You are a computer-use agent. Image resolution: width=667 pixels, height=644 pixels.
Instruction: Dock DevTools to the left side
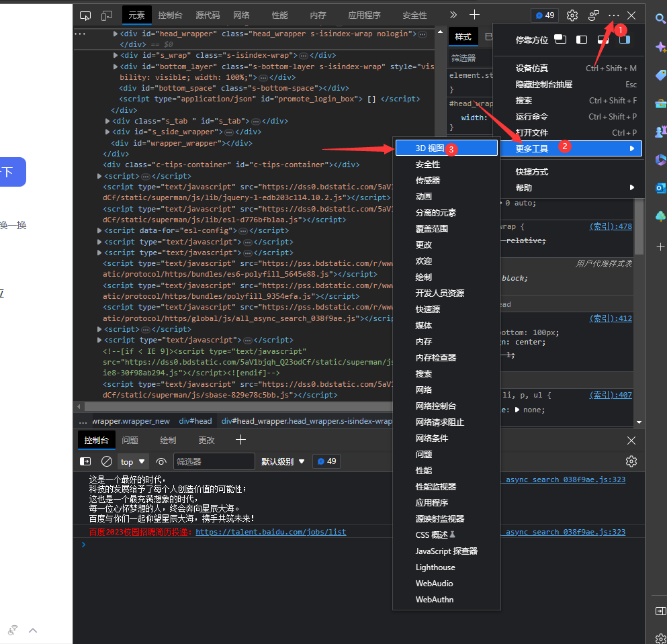coord(582,40)
